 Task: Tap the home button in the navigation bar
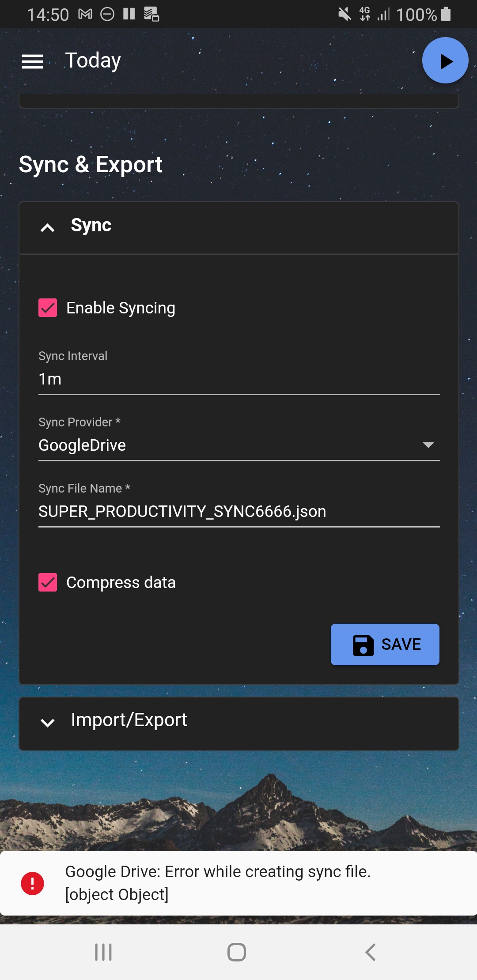237,952
